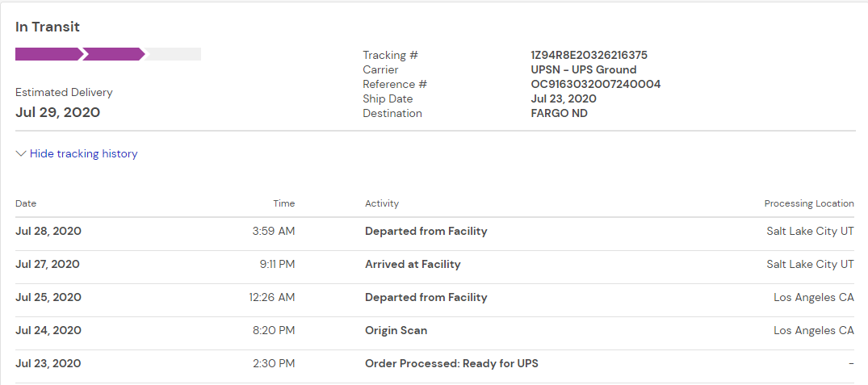Click the Time column header
Screen dimensions: 868x385
(x=283, y=203)
